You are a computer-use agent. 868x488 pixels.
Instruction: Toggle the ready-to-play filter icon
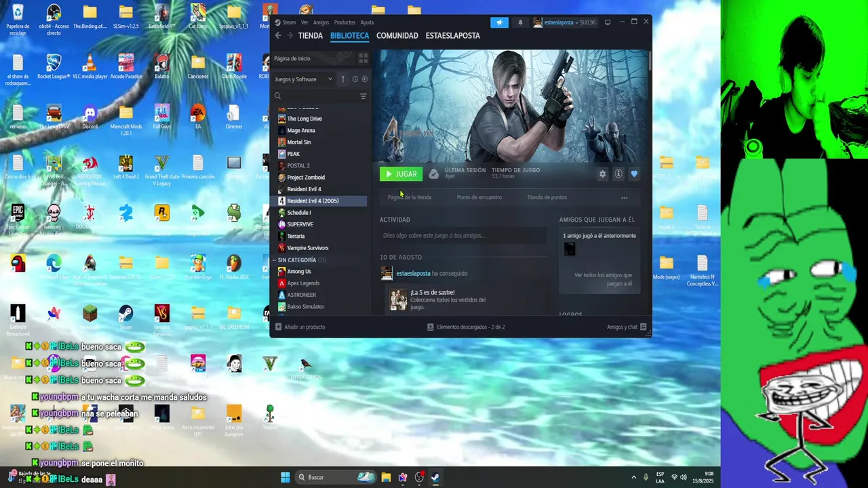pos(365,79)
